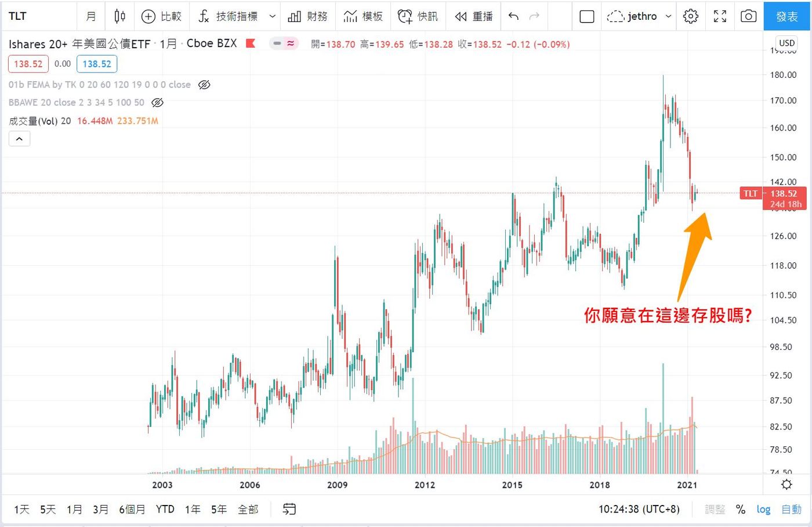Open the USD currency selector
This screenshot has height=527, width=812.
pos(787,43)
